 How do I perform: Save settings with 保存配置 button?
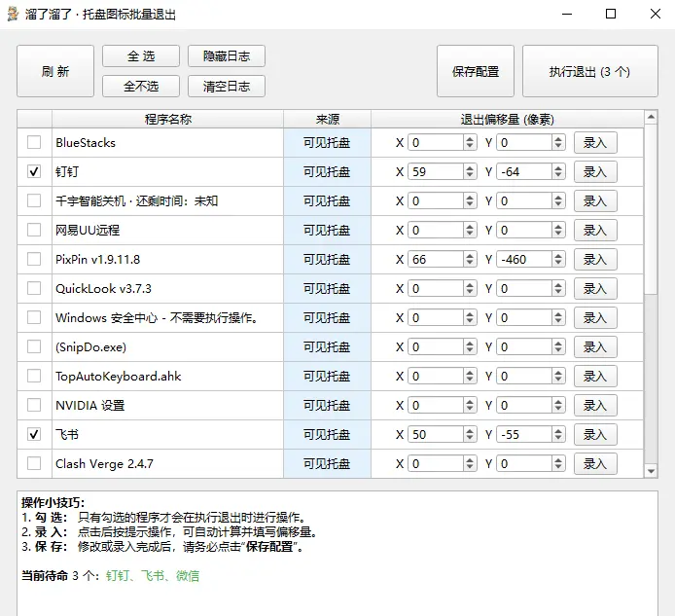coord(476,71)
